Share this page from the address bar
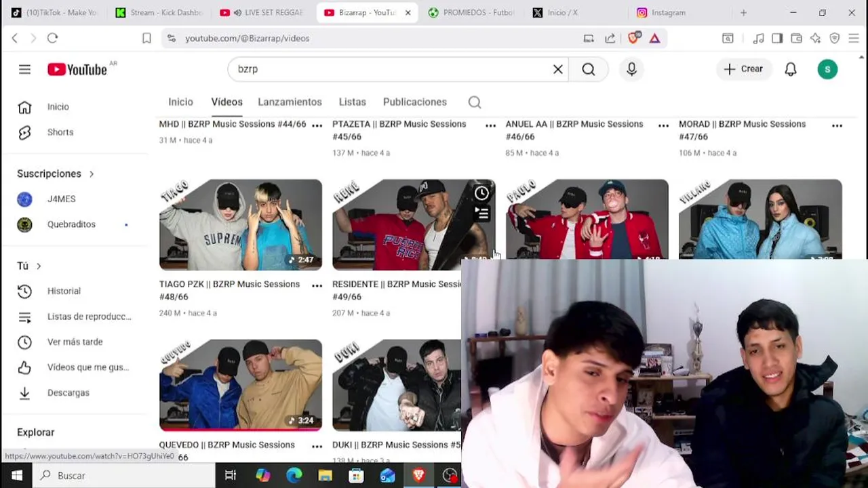 click(x=610, y=39)
